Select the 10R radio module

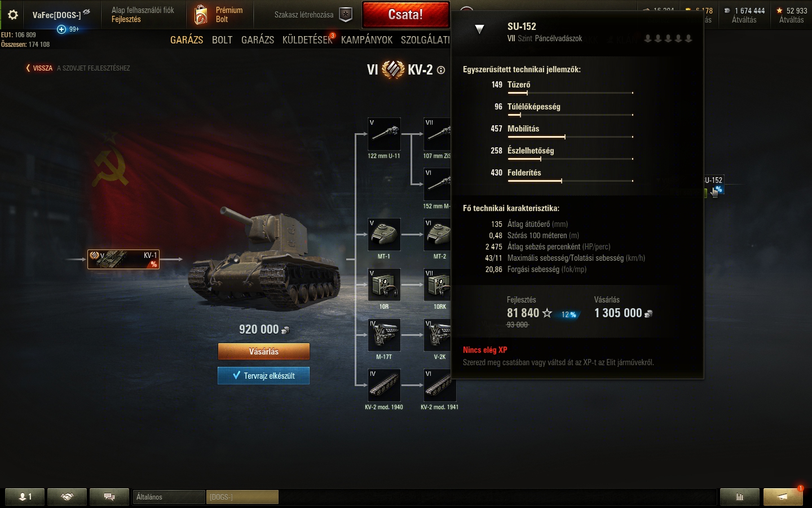[x=384, y=285]
